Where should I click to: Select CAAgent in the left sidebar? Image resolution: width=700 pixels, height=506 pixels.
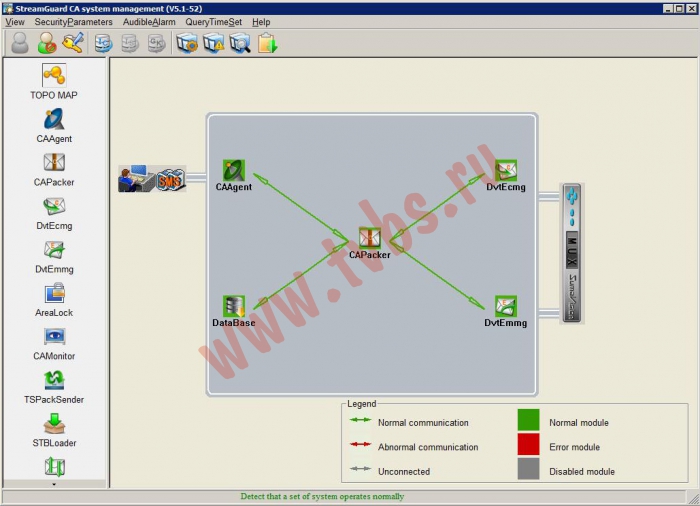(x=54, y=125)
